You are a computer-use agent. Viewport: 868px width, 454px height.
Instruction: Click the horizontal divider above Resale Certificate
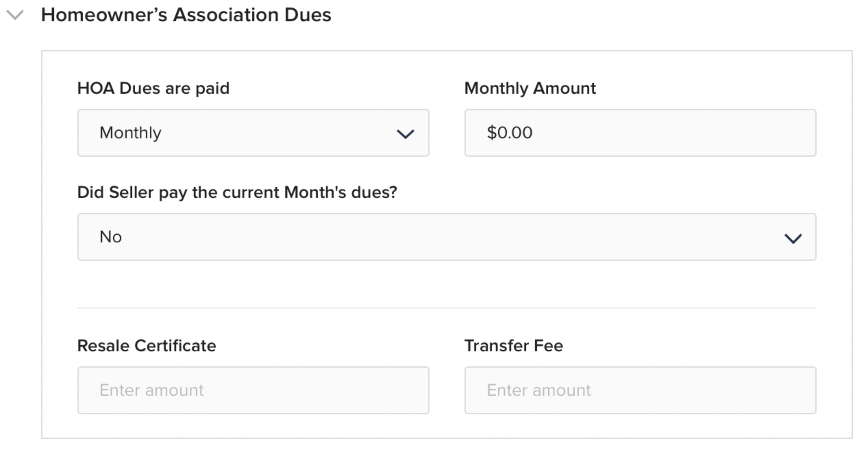tap(447, 308)
